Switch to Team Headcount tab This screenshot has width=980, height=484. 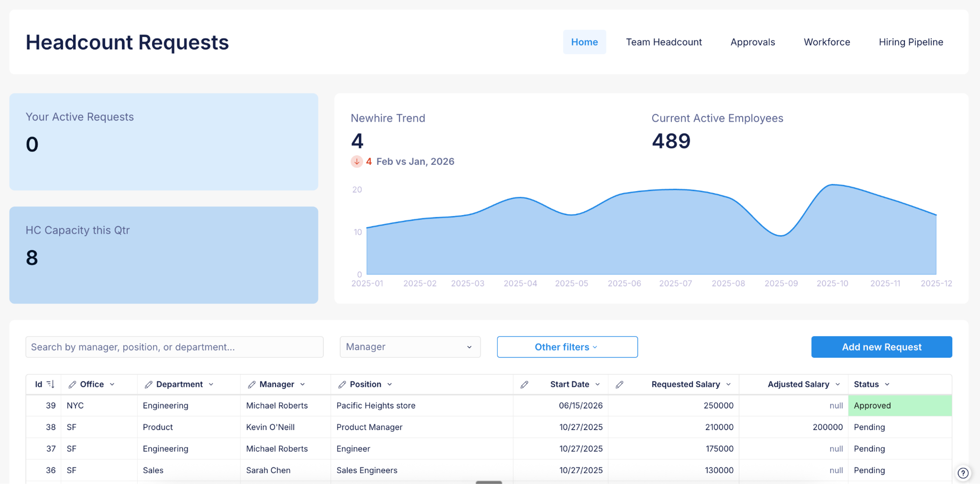(664, 42)
